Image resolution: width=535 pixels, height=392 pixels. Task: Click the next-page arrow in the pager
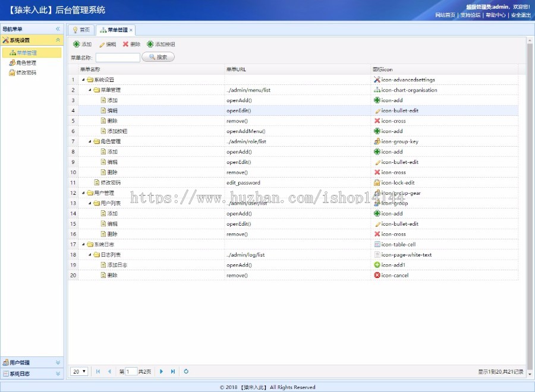[162, 371]
